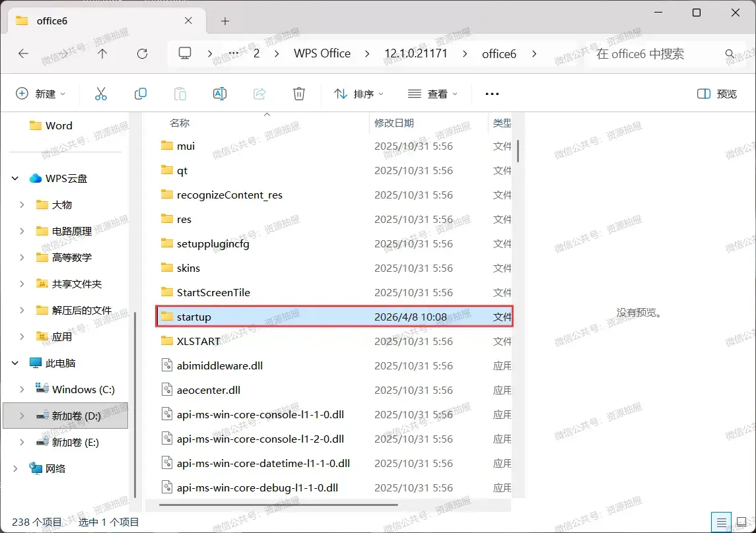The image size is (756, 533).
Task: Click the 网络 network icon
Action: (x=35, y=468)
